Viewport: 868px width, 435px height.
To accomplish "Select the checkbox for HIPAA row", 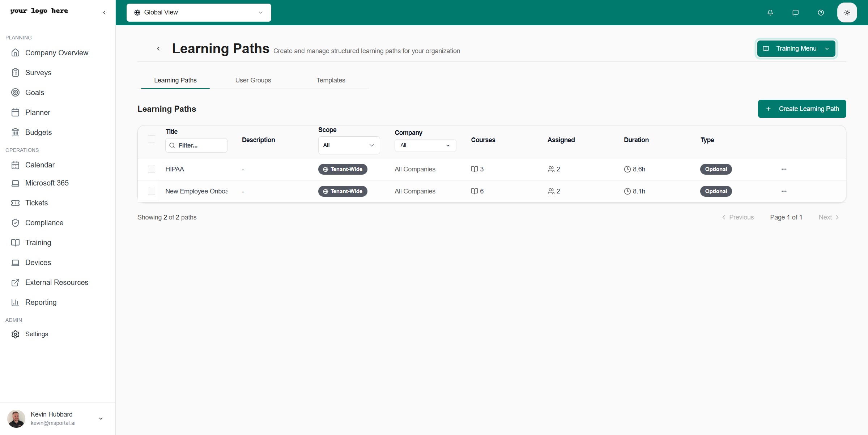I will click(x=151, y=169).
